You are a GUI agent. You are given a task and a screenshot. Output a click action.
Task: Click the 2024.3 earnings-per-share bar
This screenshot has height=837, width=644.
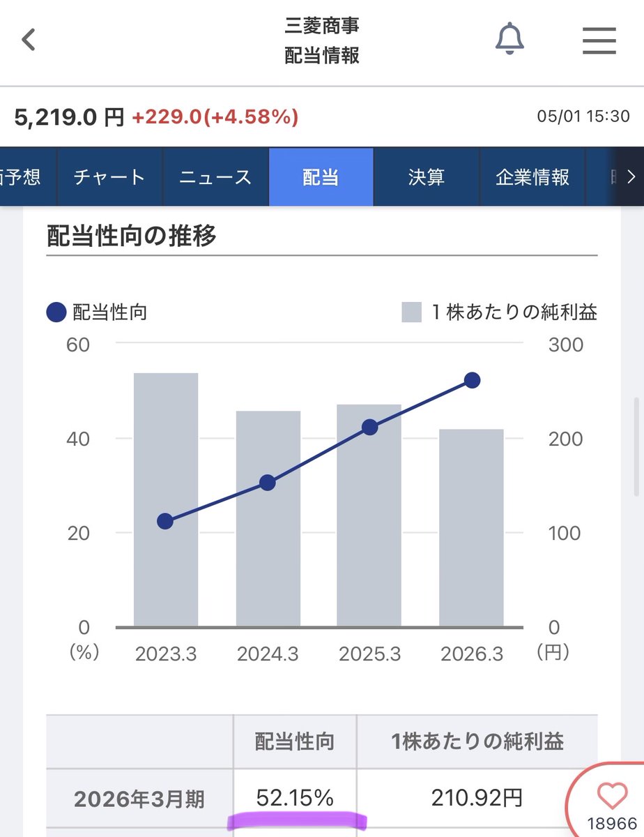268,518
